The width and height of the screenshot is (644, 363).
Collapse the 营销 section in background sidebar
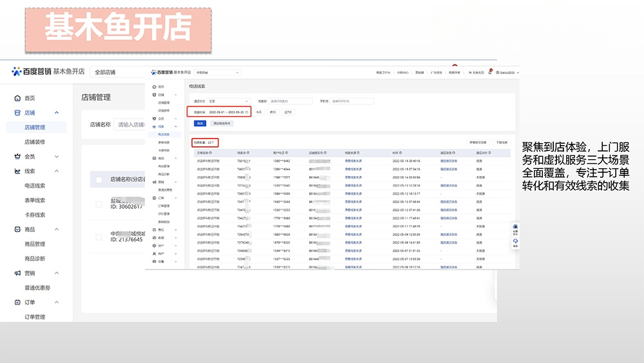(57, 273)
